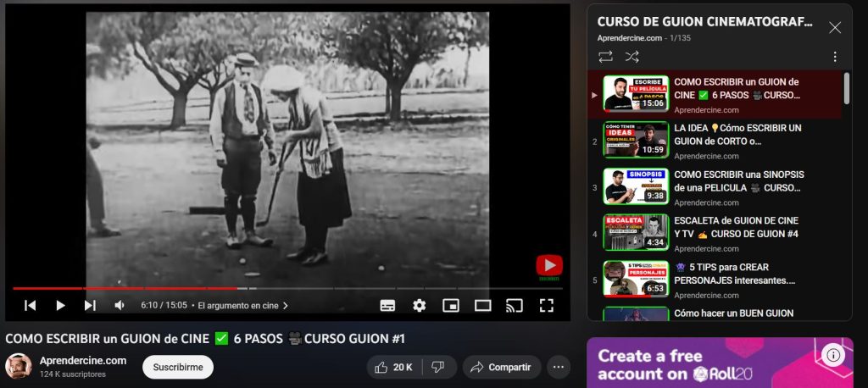Open 'COMO ESCRIBIR un GUION de CINE' playlist title
This screenshot has height=388, width=868.
(737, 88)
